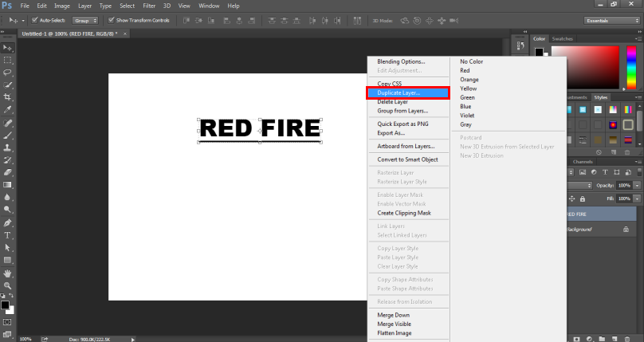Click the Untitled-1 document tab

pyautogui.click(x=73, y=33)
